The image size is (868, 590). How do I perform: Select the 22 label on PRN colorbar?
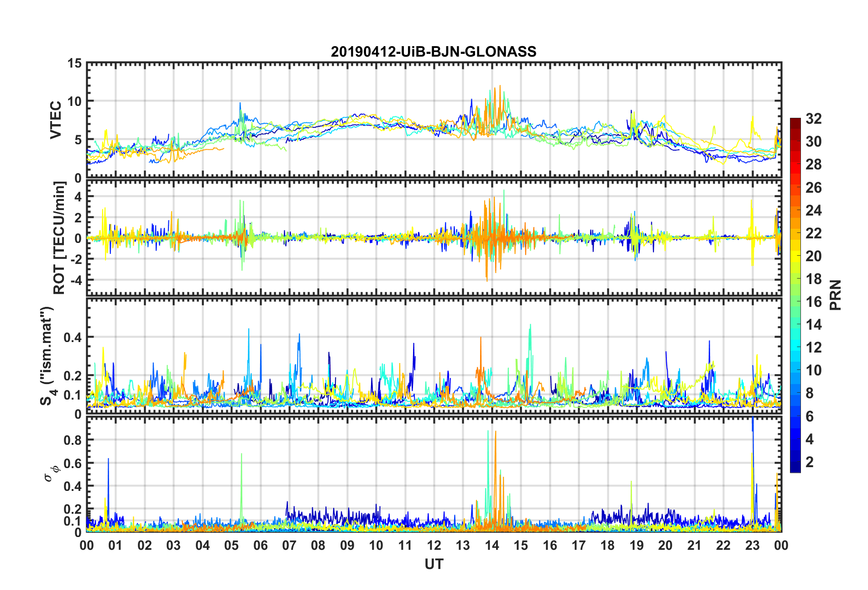coord(814,233)
